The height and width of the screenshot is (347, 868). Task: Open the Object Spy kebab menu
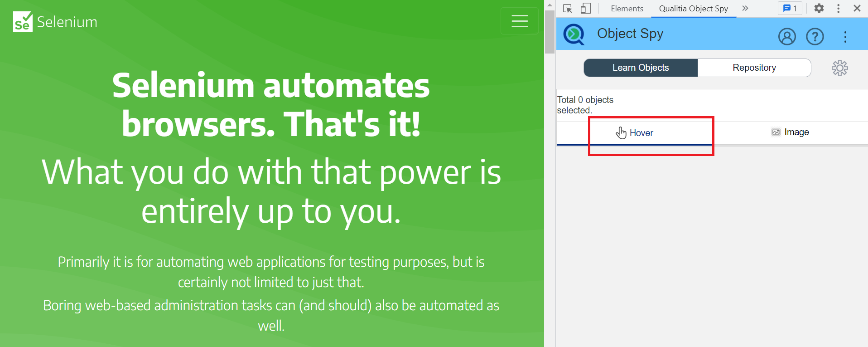tap(845, 37)
